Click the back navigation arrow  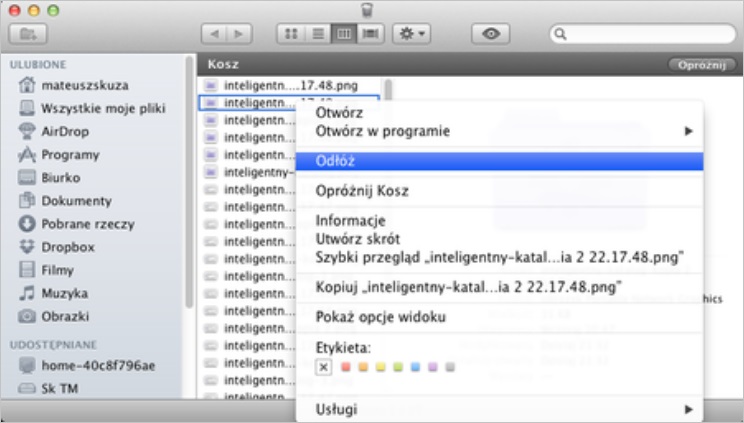coord(212,33)
